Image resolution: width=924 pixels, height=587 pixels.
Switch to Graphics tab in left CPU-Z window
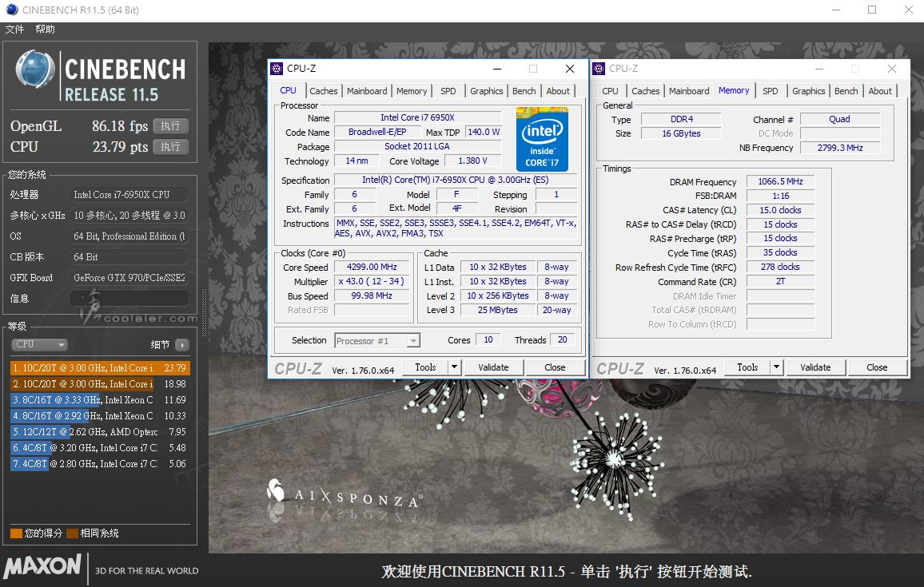coord(486,91)
